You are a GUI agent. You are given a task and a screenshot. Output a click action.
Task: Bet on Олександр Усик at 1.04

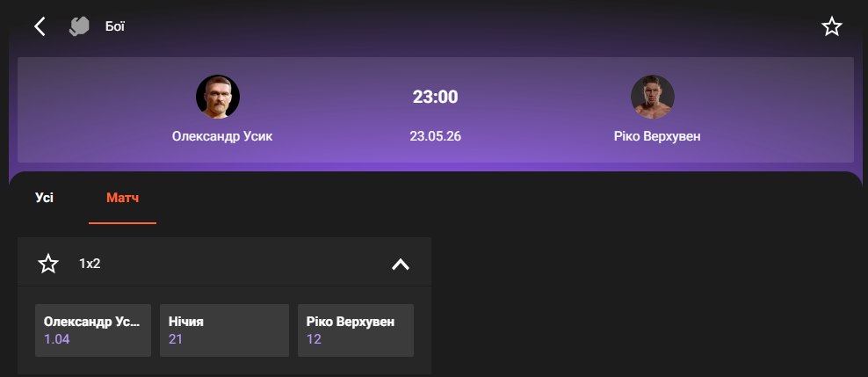pos(93,330)
